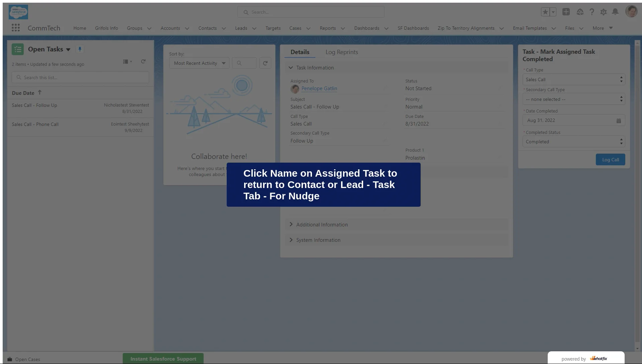Screen dimensions: 642x364
Task: Click the Log Call button
Action: point(611,160)
